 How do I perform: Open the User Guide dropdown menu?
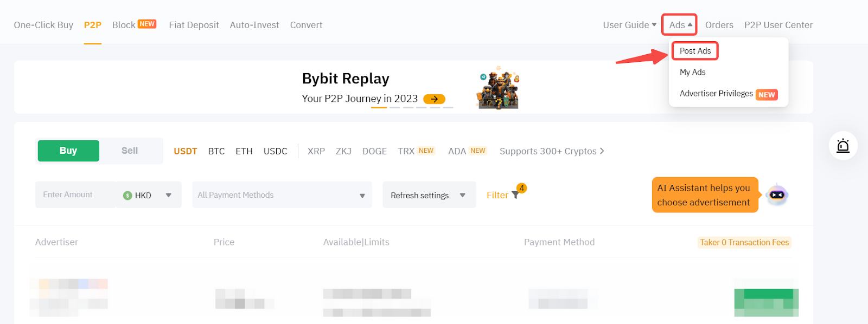click(629, 25)
